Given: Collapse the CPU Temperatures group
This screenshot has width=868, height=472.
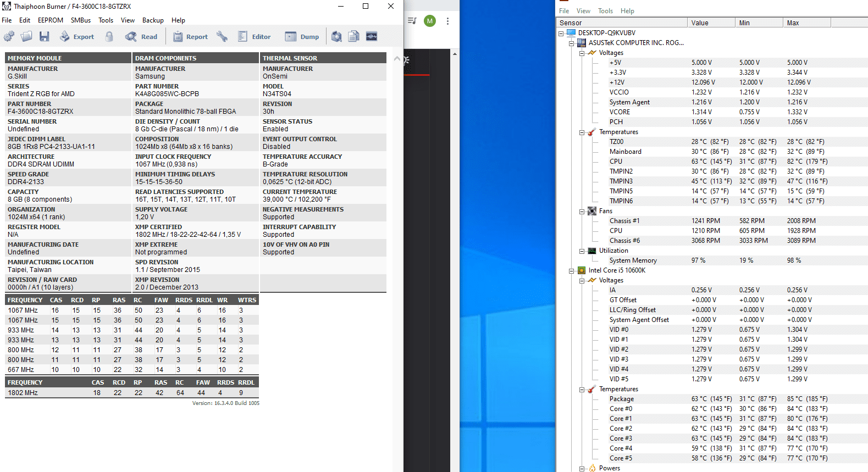Looking at the screenshot, I should pyautogui.click(x=582, y=389).
